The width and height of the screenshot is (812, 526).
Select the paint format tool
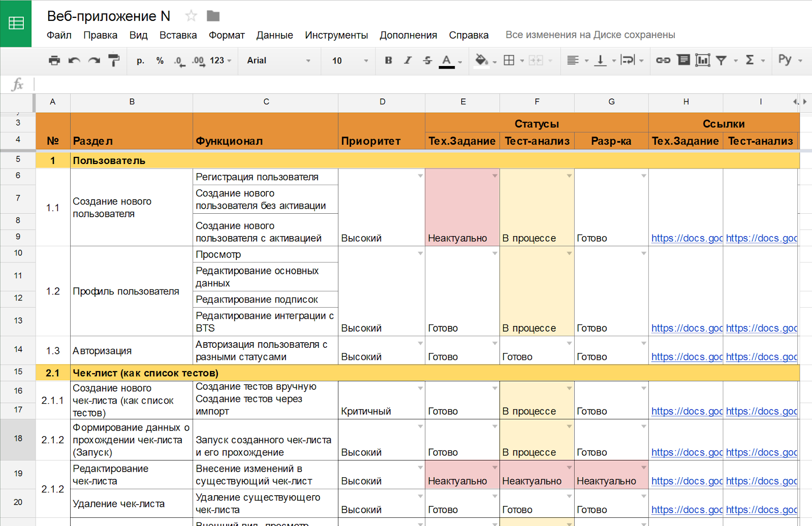pyautogui.click(x=114, y=60)
